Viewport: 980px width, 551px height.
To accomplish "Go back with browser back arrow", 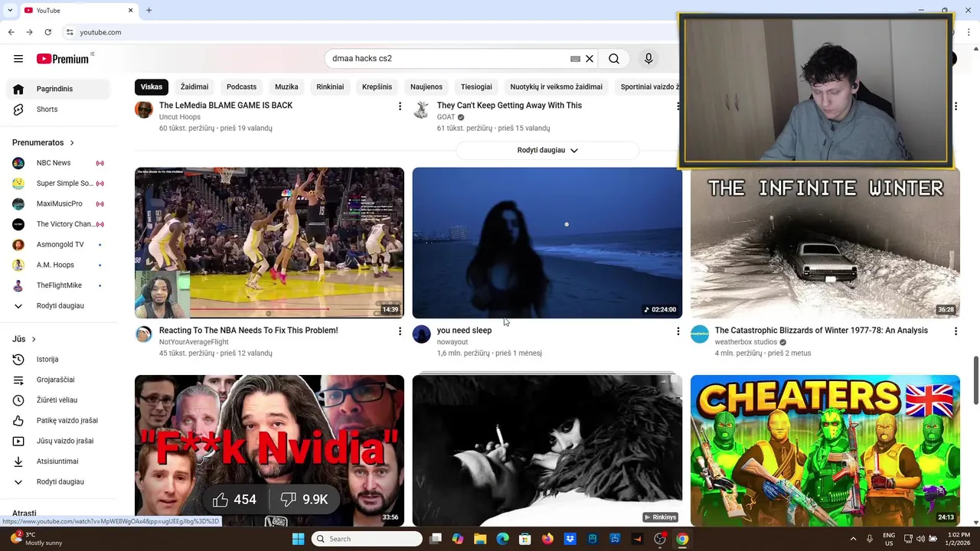I will 11,32.
